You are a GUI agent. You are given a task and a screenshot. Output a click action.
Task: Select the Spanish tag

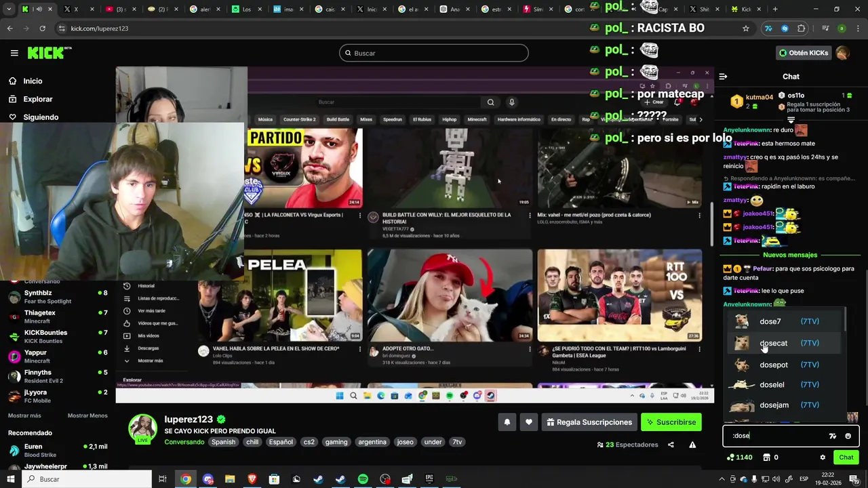pyautogui.click(x=223, y=442)
